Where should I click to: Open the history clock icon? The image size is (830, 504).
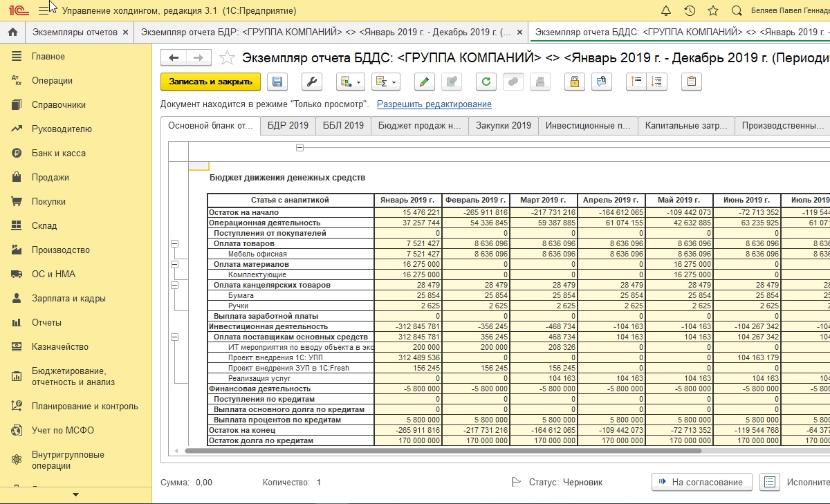(x=690, y=11)
